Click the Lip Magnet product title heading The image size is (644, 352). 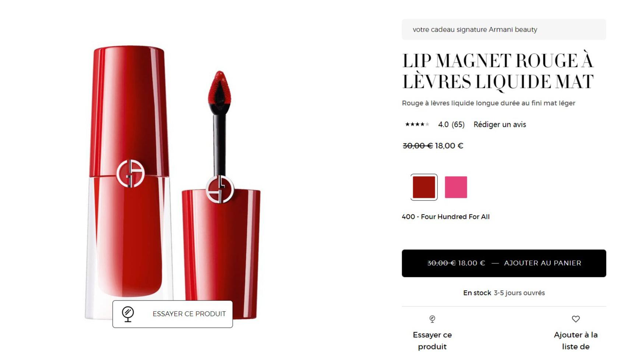point(497,71)
